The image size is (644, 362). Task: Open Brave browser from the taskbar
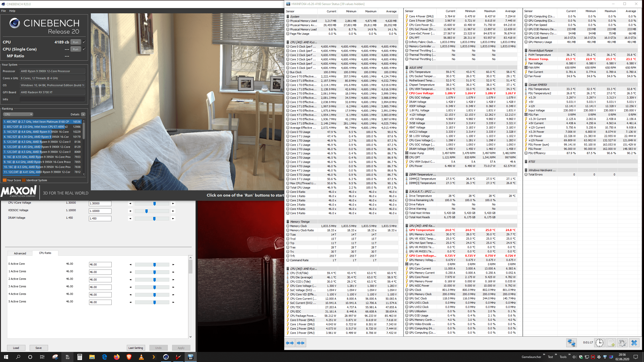pos(129,357)
